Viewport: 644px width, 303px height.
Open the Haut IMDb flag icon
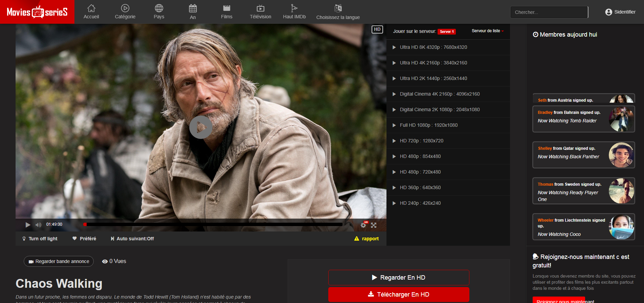pos(294,8)
